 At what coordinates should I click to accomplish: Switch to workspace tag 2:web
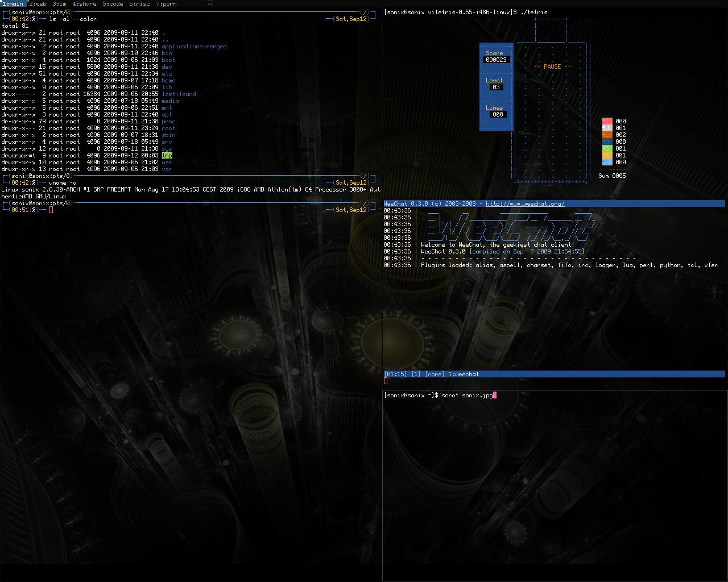click(38, 3)
